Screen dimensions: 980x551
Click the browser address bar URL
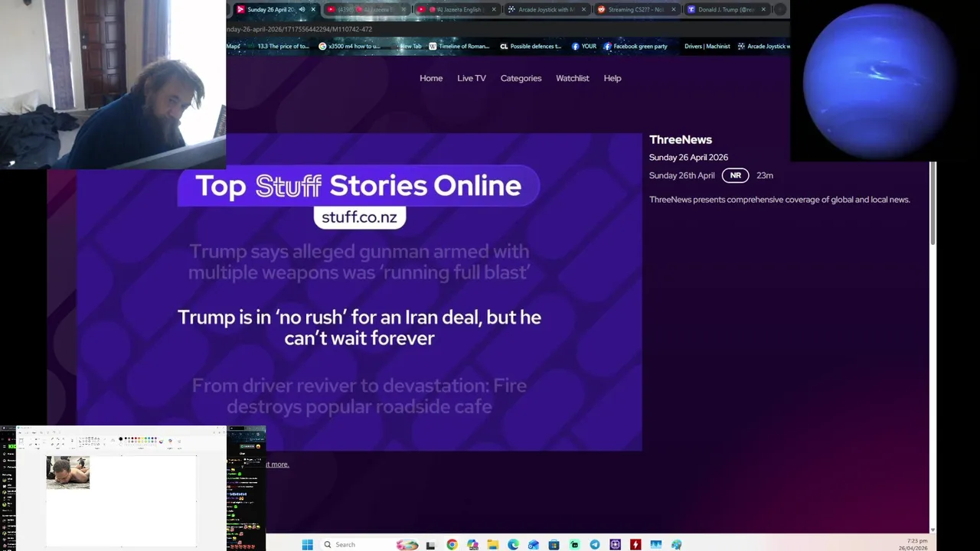(299, 29)
